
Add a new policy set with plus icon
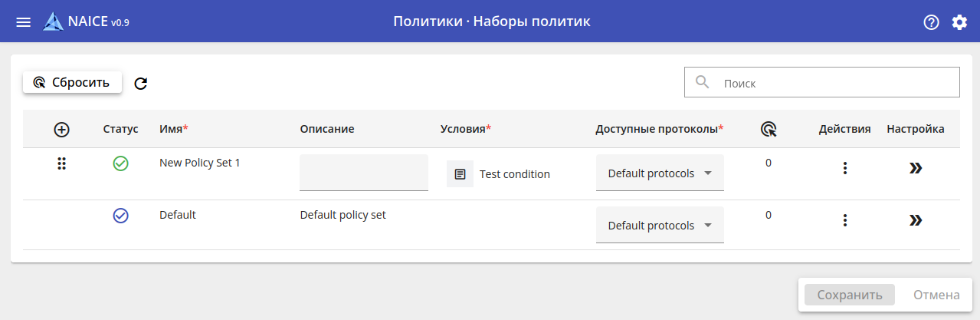click(62, 130)
